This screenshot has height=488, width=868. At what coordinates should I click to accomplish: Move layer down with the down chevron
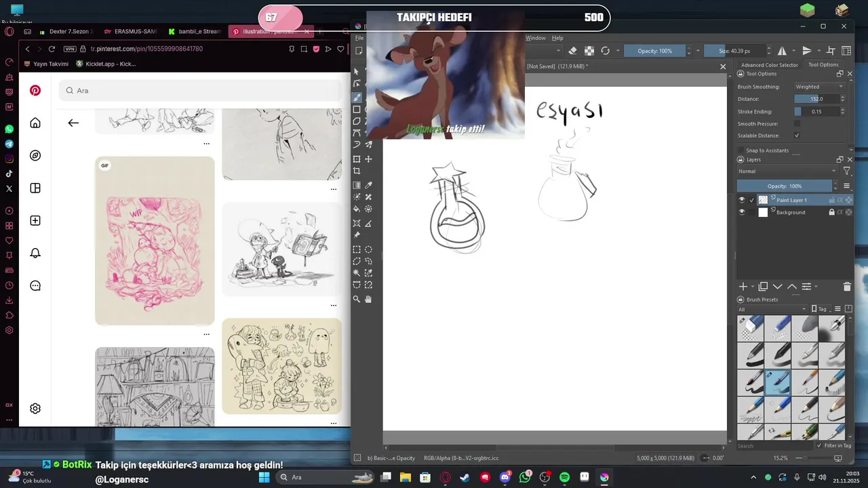pyautogui.click(x=778, y=287)
